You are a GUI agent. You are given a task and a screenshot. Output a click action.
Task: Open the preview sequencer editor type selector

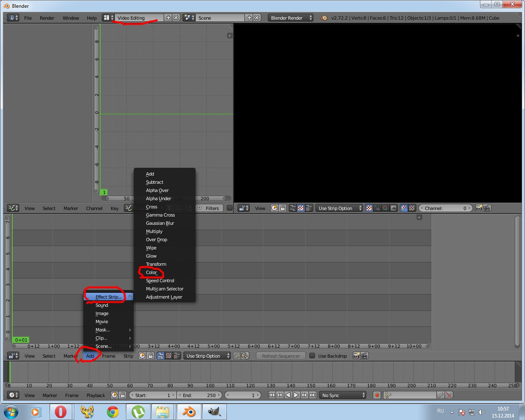(x=244, y=208)
